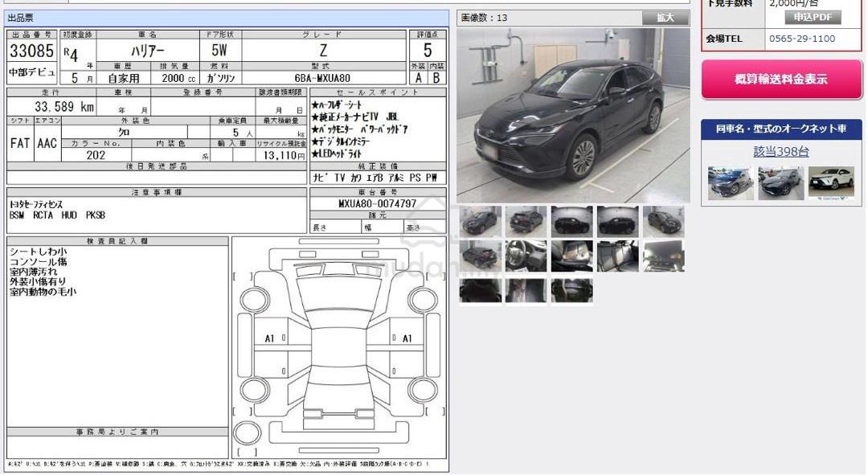Open last thumbnail in bottom row
The height and width of the screenshot is (475, 868).
pos(572,291)
